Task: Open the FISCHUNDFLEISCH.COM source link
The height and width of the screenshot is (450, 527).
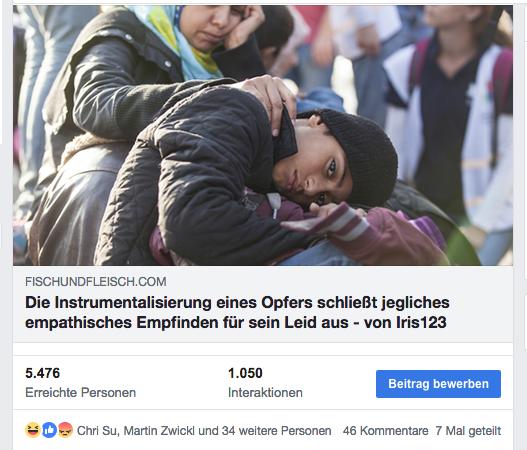Action: (x=96, y=282)
